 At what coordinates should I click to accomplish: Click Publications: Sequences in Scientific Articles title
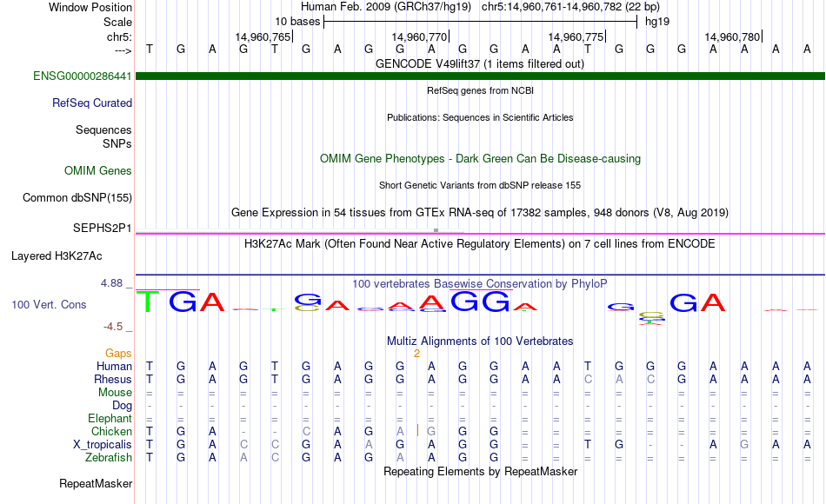point(480,117)
